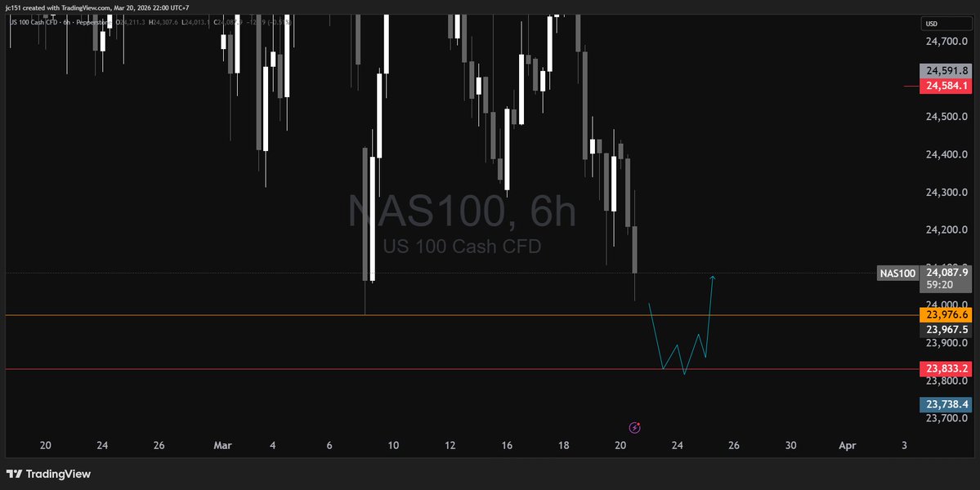The width and height of the screenshot is (980, 490).
Task: Select the blue 23,738.4 price label
Action: (x=946, y=404)
